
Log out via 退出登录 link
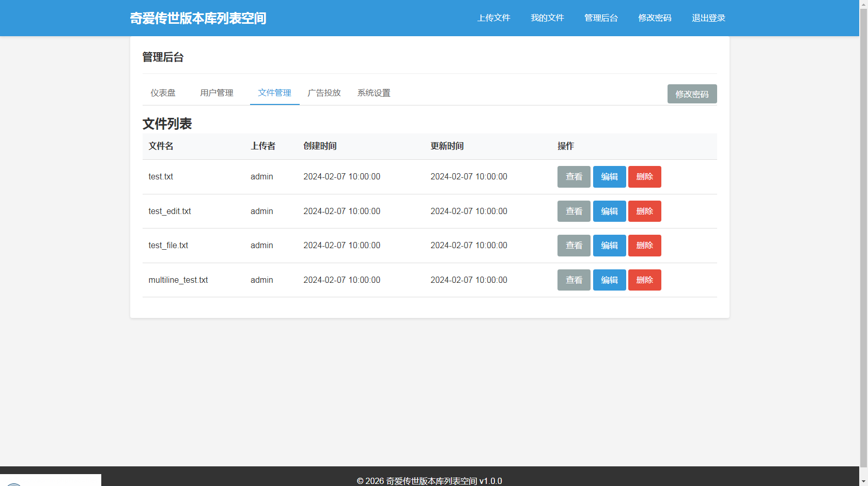tap(708, 18)
